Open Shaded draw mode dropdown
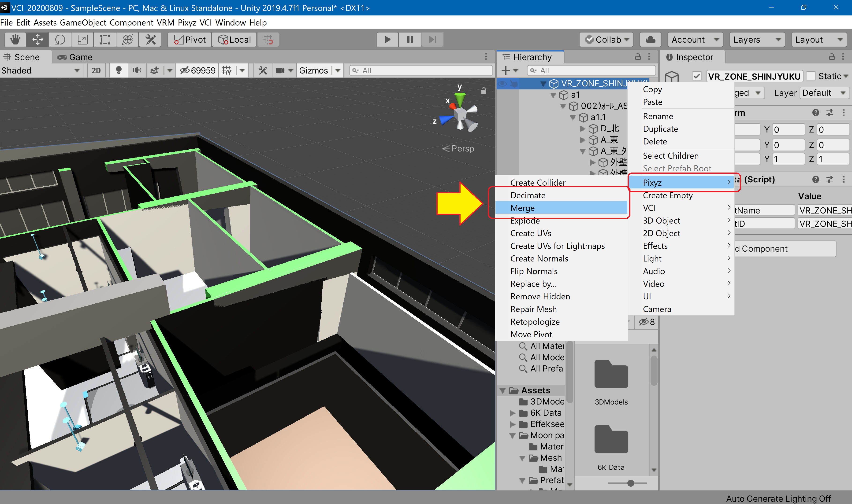Image resolution: width=852 pixels, height=504 pixels. pos(41,70)
